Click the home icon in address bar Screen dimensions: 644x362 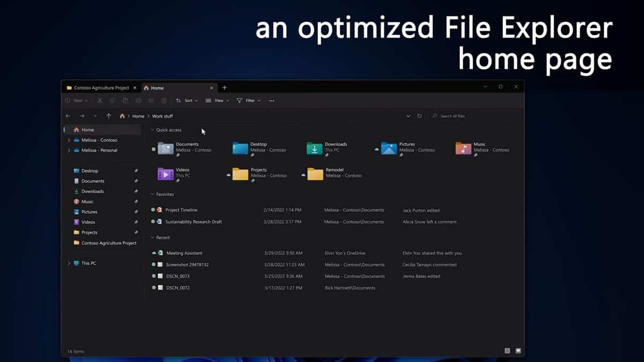122,116
